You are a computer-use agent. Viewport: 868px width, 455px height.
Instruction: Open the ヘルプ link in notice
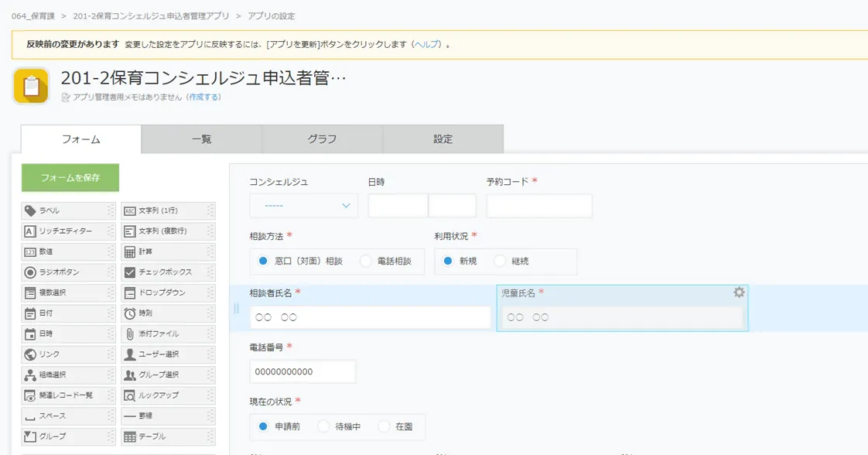pos(427,44)
